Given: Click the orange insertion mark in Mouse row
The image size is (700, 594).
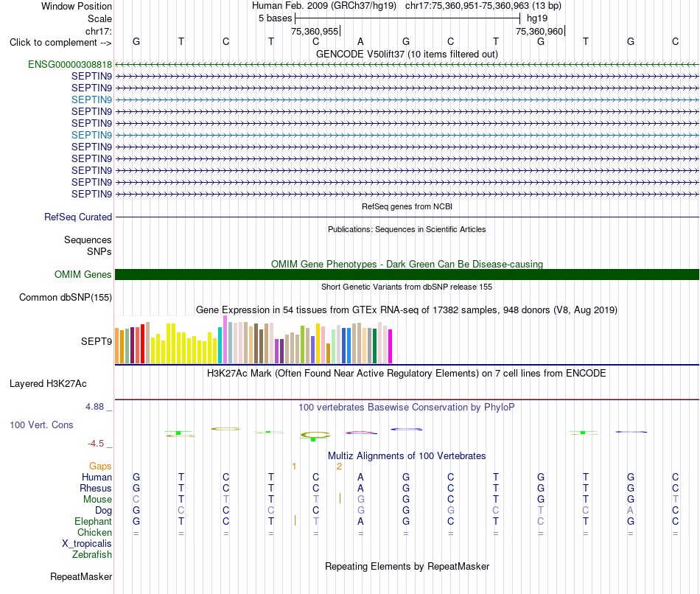Looking at the screenshot, I should tap(340, 498).
